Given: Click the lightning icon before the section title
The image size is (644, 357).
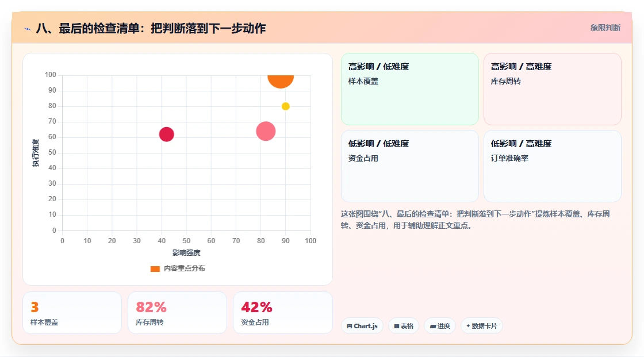Looking at the screenshot, I should (28, 29).
